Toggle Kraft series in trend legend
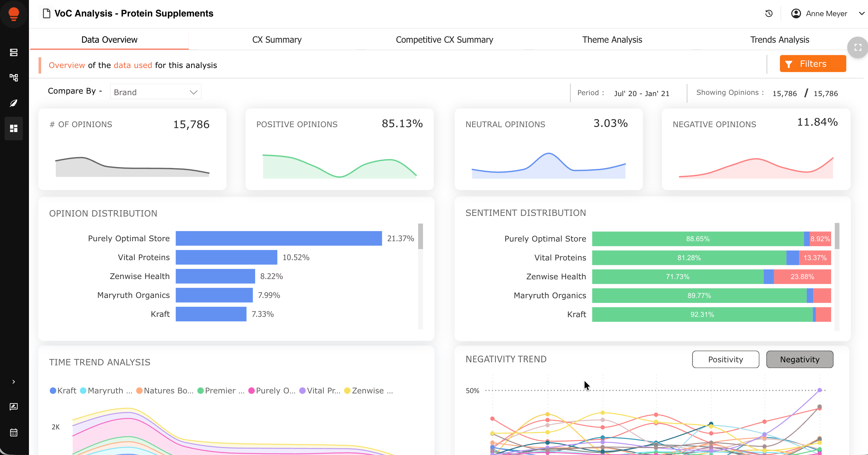 pyautogui.click(x=63, y=391)
